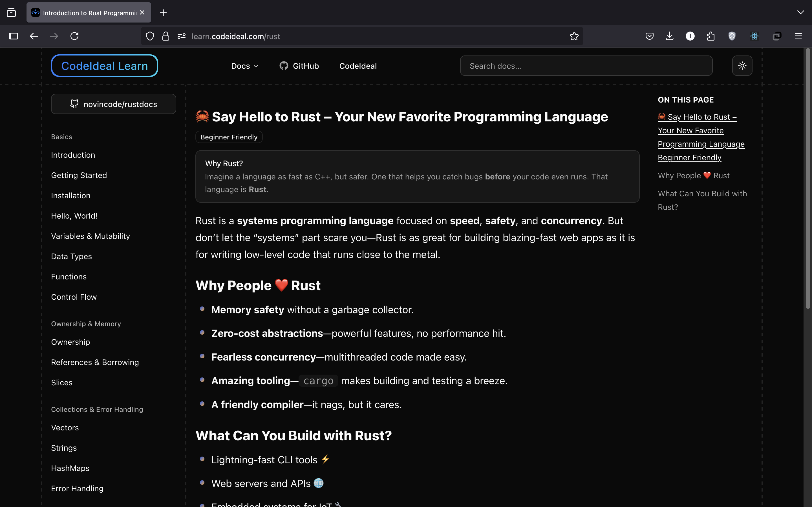Open the list all tabs chevron

800,12
